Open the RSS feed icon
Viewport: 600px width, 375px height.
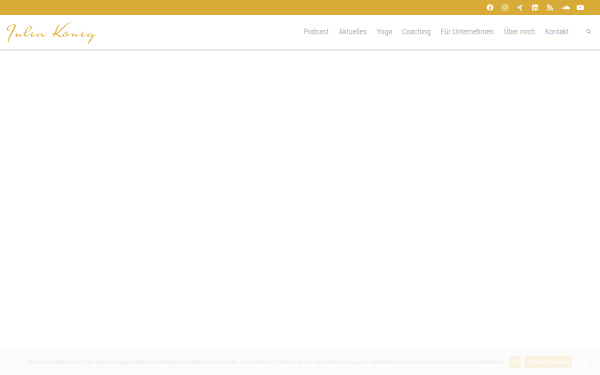tap(550, 8)
